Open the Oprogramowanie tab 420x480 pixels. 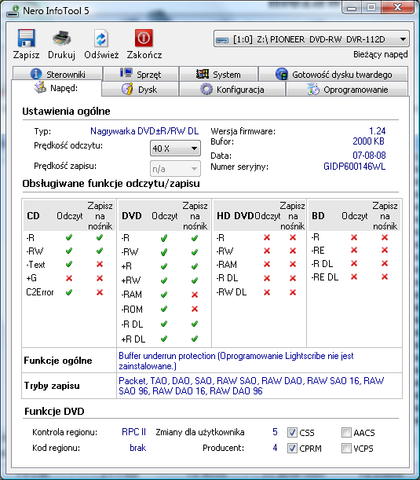pos(347,89)
